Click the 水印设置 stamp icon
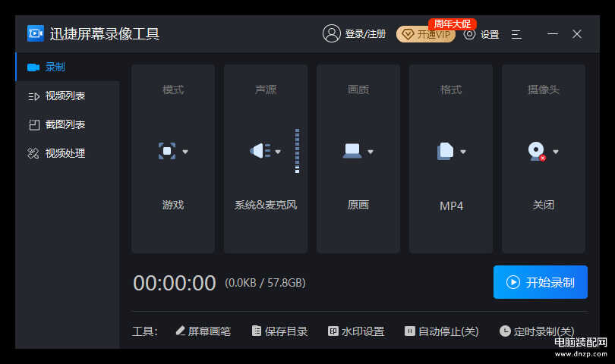This screenshot has width=615, height=364. click(333, 331)
